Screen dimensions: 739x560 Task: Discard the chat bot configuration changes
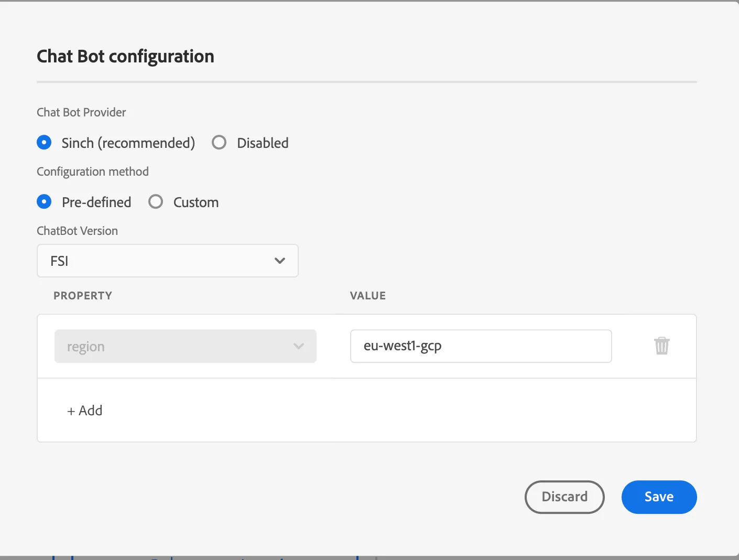(x=564, y=497)
